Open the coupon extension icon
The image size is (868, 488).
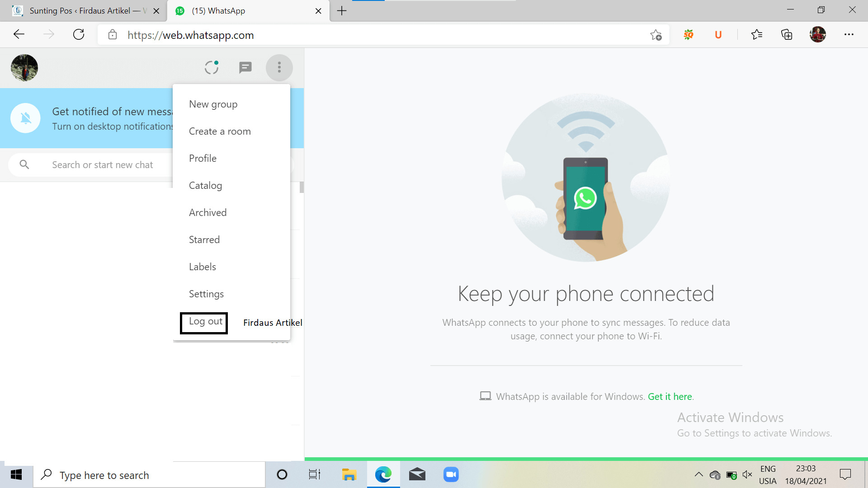tap(689, 35)
